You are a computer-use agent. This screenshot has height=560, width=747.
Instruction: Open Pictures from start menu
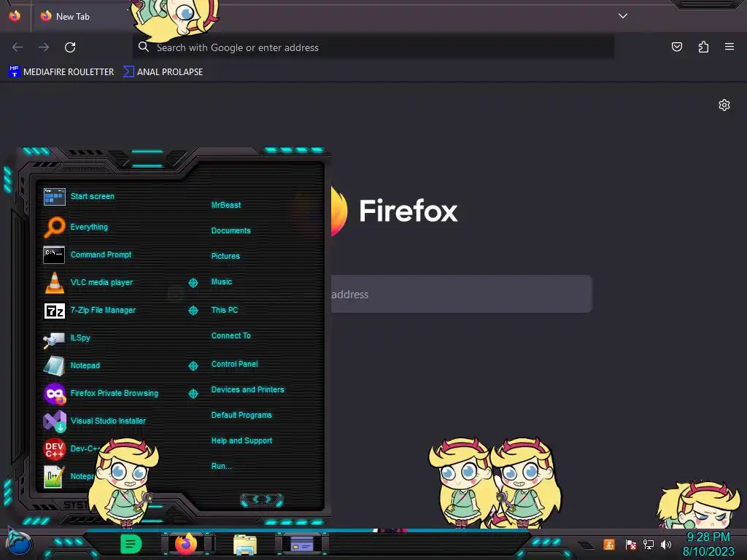click(x=225, y=256)
